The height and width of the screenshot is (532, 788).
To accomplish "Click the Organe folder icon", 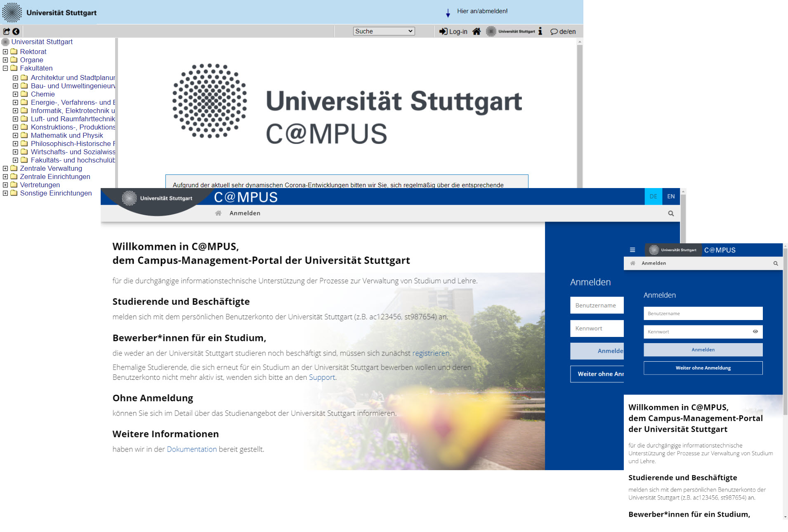I will [x=14, y=60].
